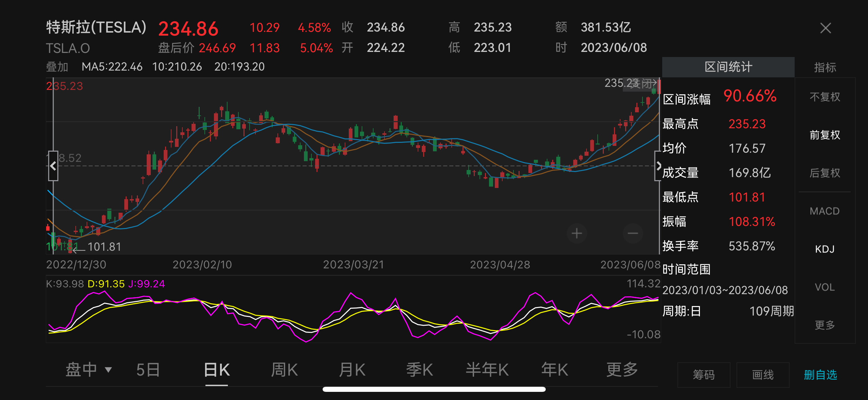Select 后复权 price adjustment option
The image size is (868, 400).
(825, 173)
